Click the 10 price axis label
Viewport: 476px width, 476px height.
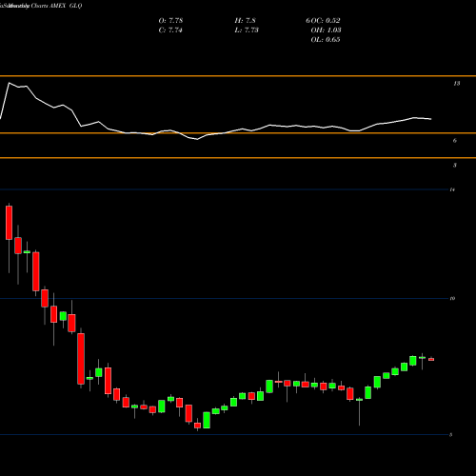tap(452, 298)
